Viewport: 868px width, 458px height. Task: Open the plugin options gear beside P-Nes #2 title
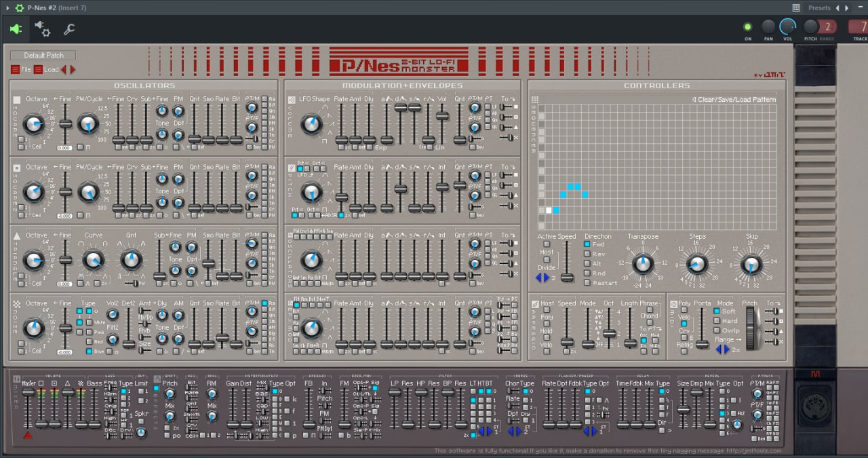[20, 7]
